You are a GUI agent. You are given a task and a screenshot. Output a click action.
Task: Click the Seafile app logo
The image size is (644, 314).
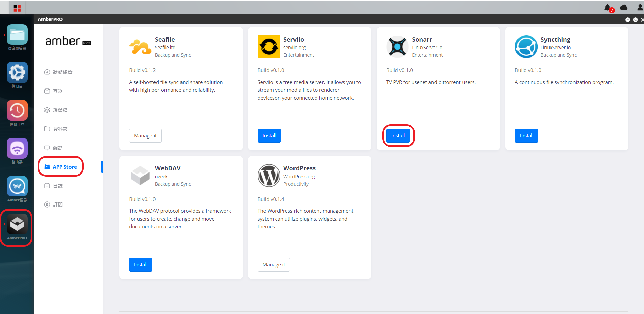pyautogui.click(x=140, y=47)
